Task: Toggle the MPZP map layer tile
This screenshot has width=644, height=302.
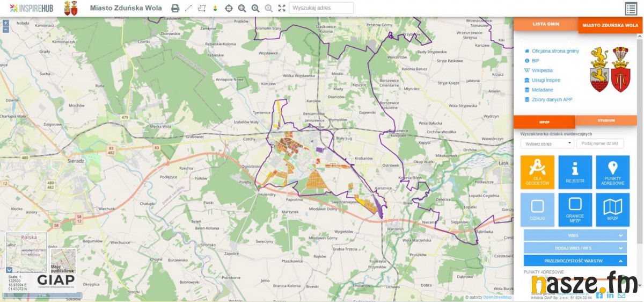Action: [x=612, y=210]
